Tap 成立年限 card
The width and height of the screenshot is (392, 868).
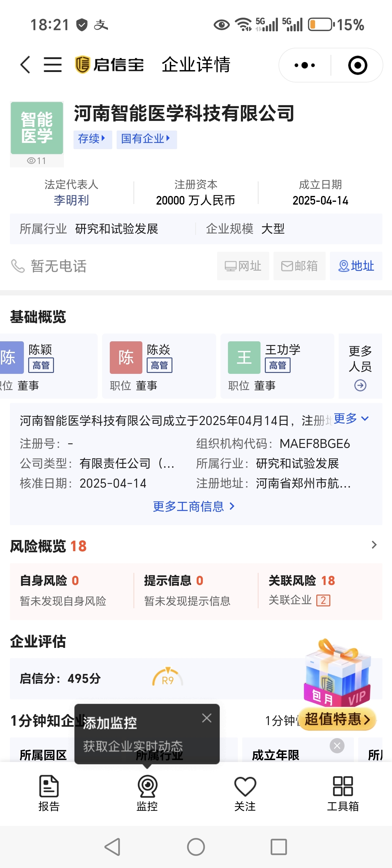coord(298,750)
